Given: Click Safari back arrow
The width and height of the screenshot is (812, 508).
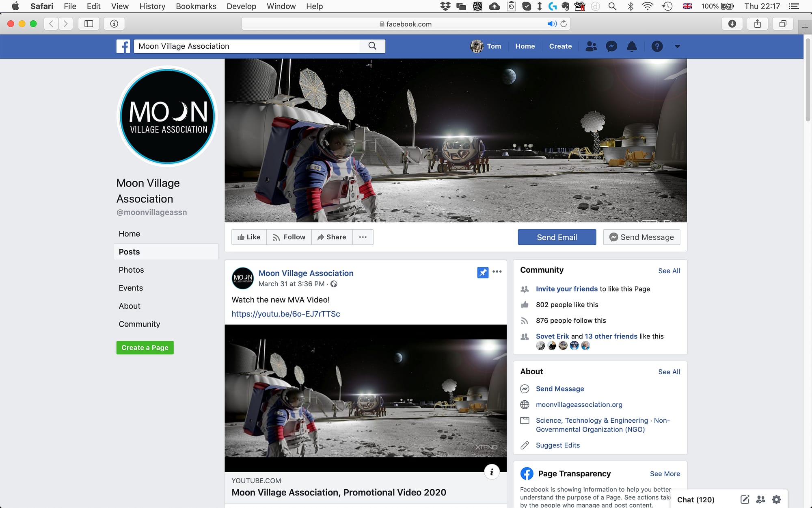Looking at the screenshot, I should [51, 24].
